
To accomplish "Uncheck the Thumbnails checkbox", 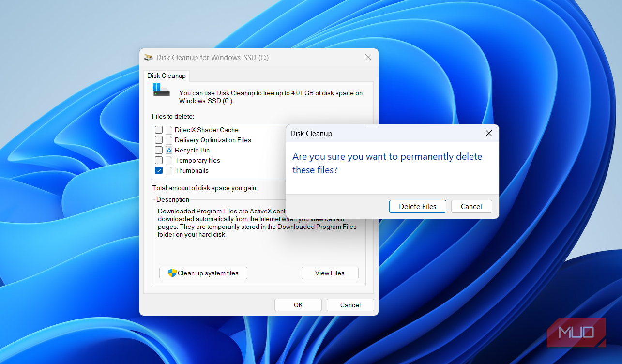I will [159, 170].
